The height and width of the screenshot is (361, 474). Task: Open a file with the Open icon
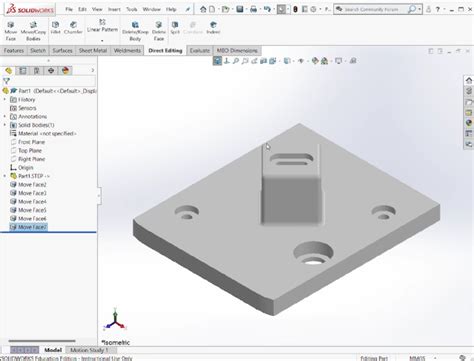[226, 9]
